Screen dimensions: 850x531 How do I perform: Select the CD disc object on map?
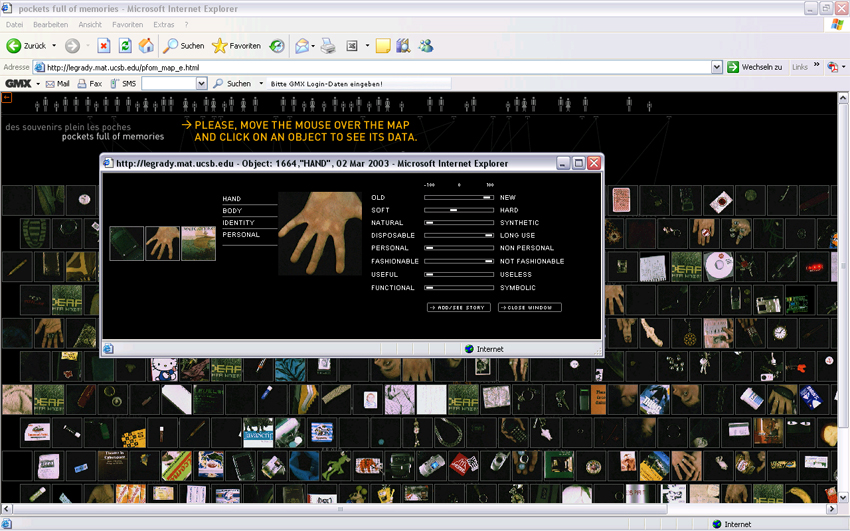719,266
